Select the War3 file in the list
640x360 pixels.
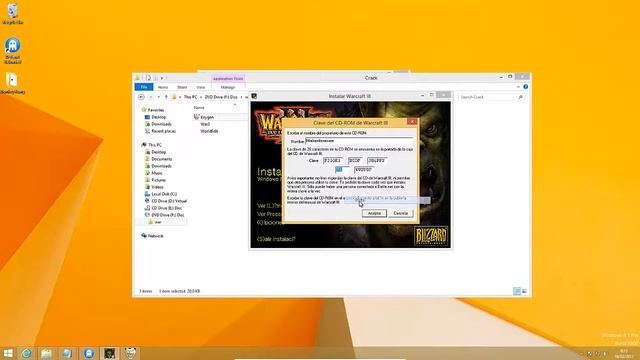[205, 124]
